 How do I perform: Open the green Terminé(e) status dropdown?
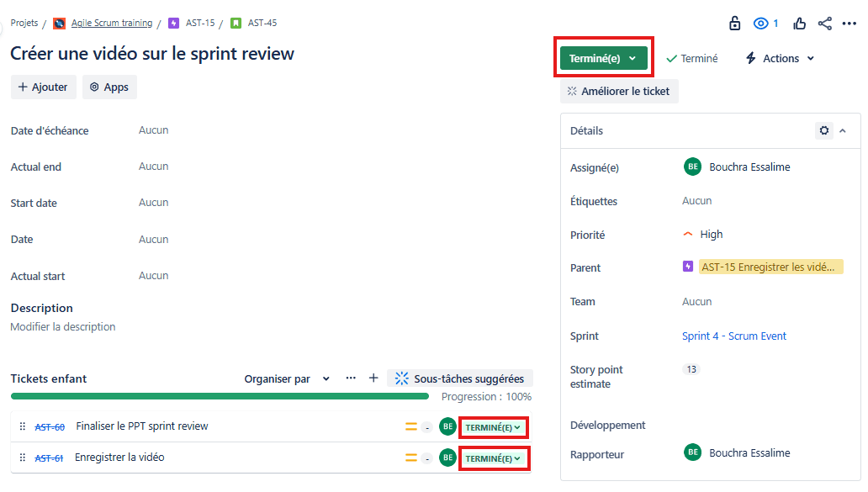pos(603,58)
